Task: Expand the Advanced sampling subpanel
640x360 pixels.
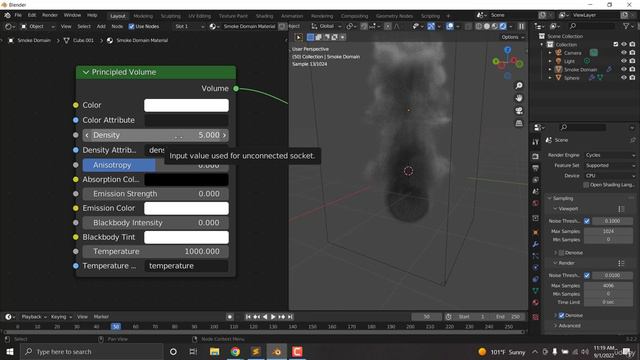Action: [555, 326]
